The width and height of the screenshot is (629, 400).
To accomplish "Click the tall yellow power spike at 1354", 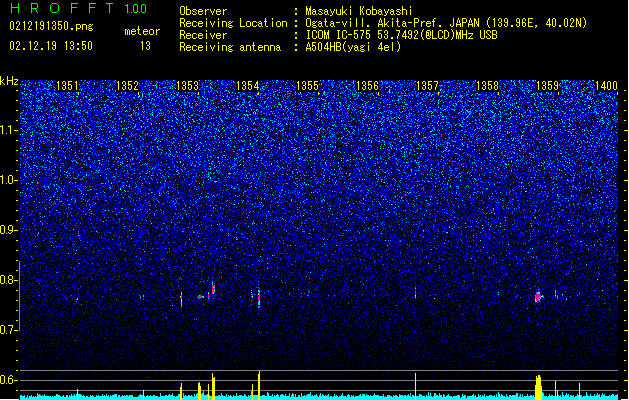I will click(x=259, y=385).
